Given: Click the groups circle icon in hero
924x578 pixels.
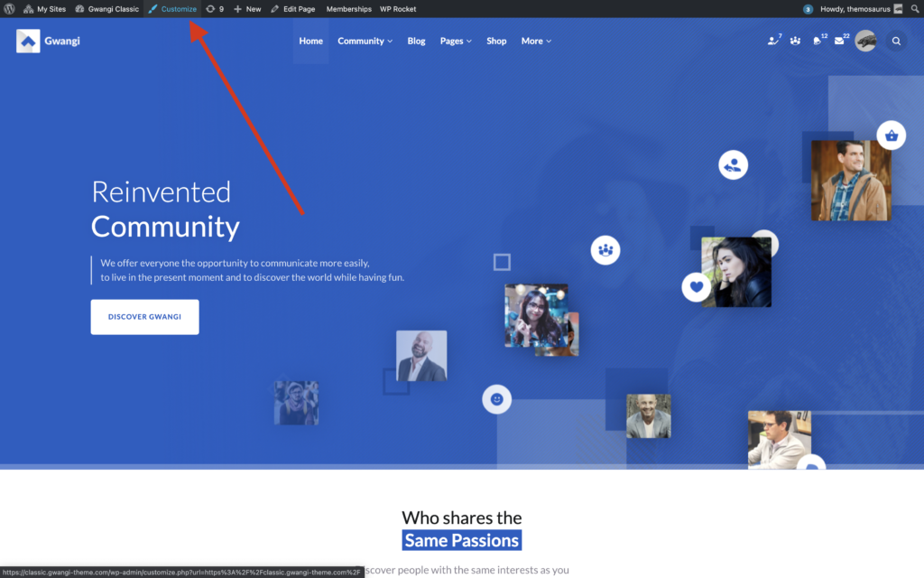Looking at the screenshot, I should 605,250.
